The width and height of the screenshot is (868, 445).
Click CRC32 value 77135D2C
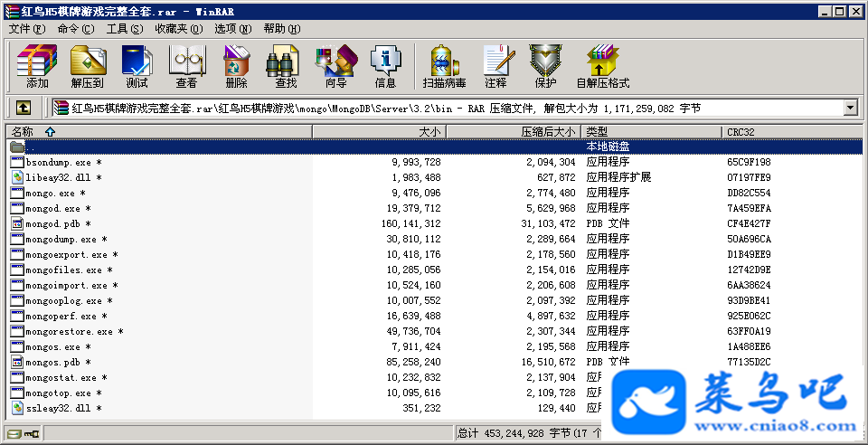click(x=750, y=363)
